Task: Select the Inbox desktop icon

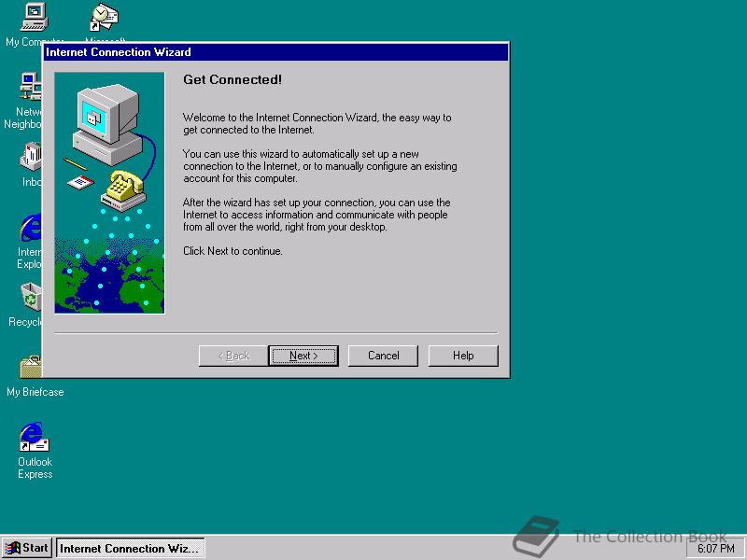Action: point(32,157)
